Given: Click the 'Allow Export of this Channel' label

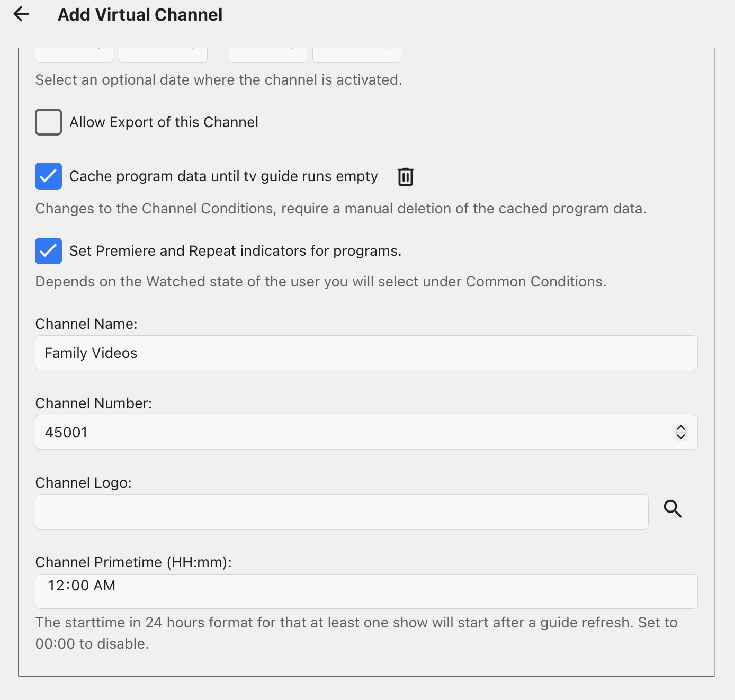Looking at the screenshot, I should (164, 122).
